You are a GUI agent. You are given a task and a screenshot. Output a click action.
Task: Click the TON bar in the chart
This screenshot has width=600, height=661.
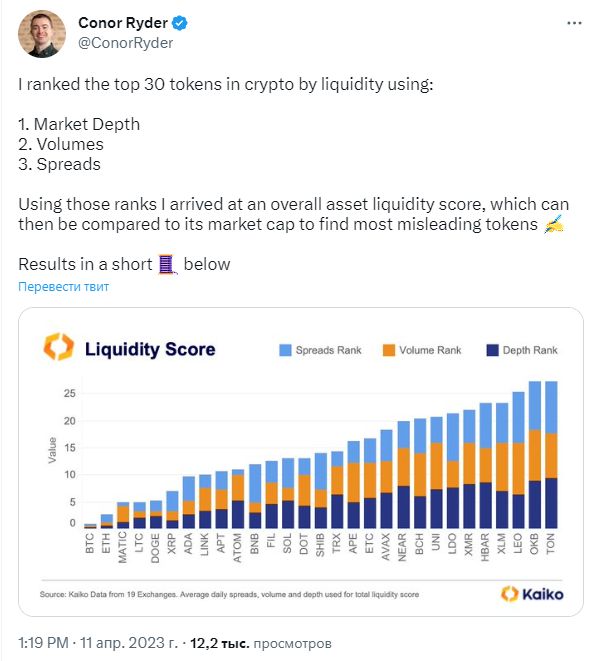coord(551,454)
